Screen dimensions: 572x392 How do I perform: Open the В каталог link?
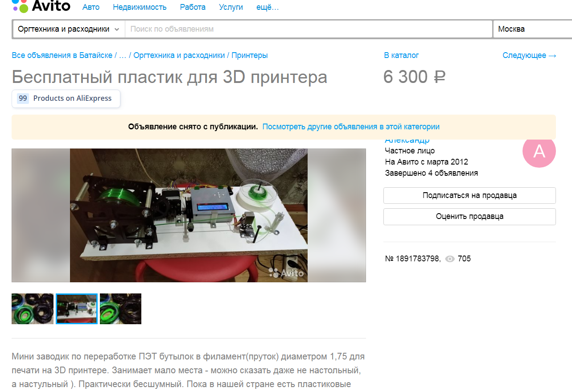coord(401,55)
